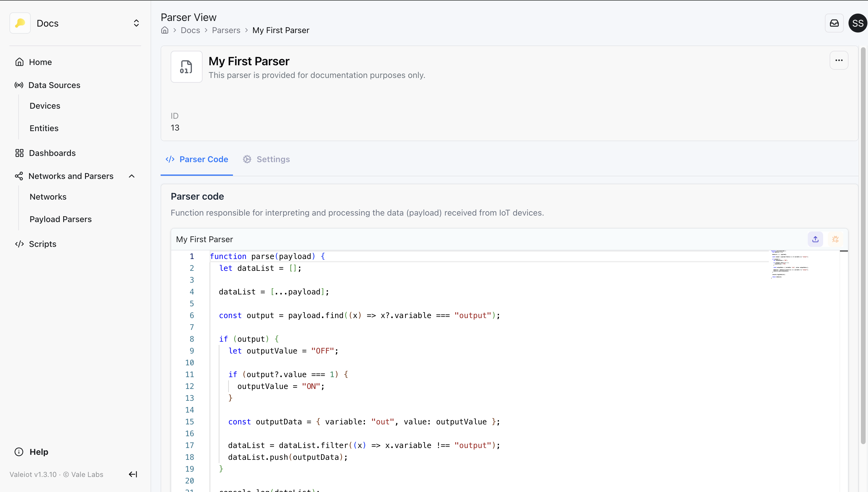Image resolution: width=868 pixels, height=492 pixels.
Task: Open the Scripts section icon
Action: pos(19,244)
